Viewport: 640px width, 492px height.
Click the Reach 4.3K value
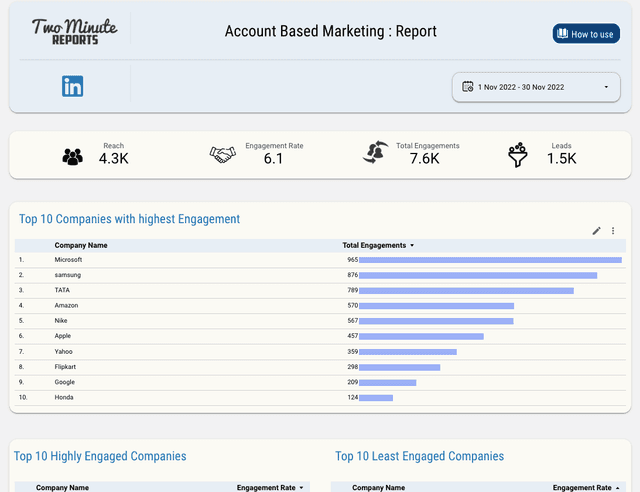pyautogui.click(x=113, y=158)
